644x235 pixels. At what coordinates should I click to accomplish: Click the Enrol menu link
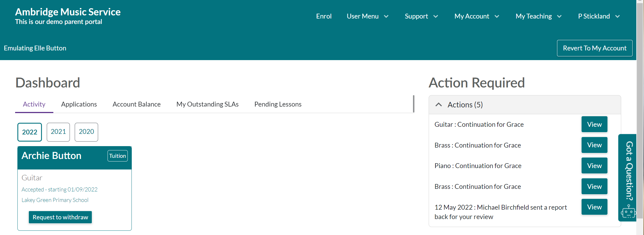coord(324,16)
